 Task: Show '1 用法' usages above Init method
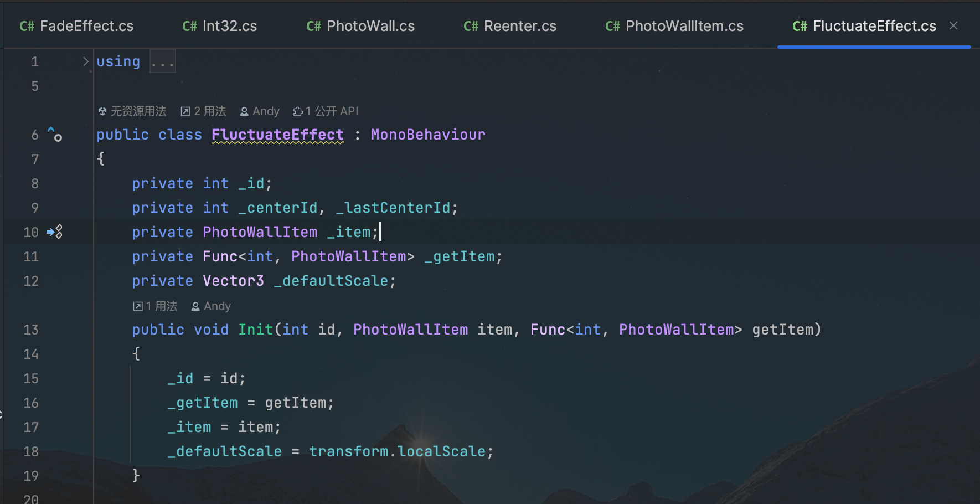pyautogui.click(x=156, y=306)
